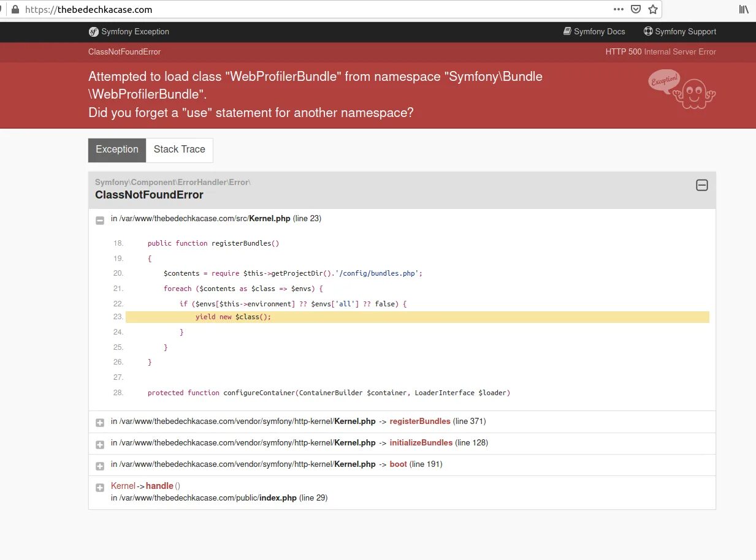
Task: Open Symfony Docs book icon
Action: pyautogui.click(x=567, y=31)
